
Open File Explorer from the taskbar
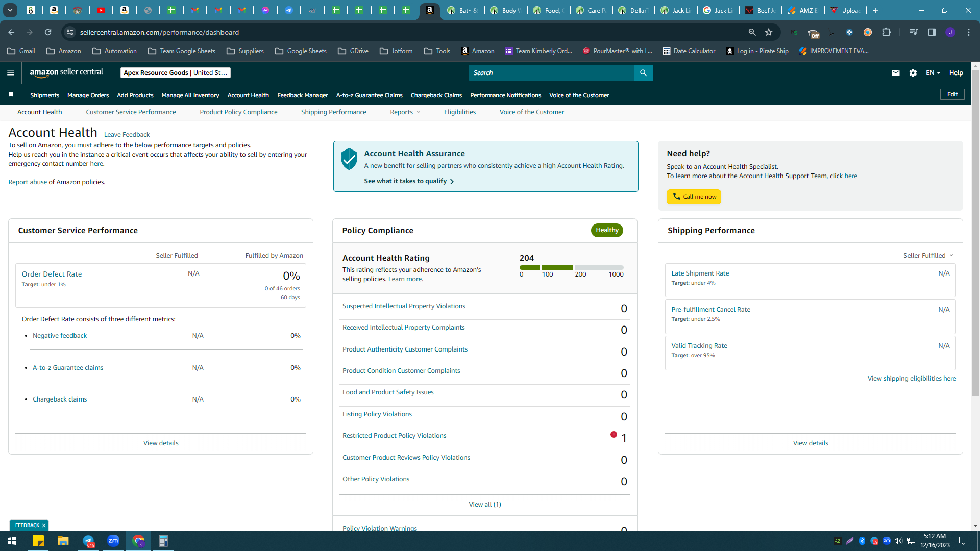[63, 541]
